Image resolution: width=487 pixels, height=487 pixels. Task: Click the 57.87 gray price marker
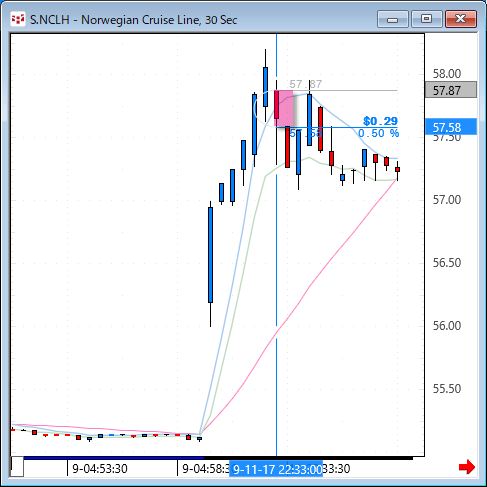pos(451,90)
